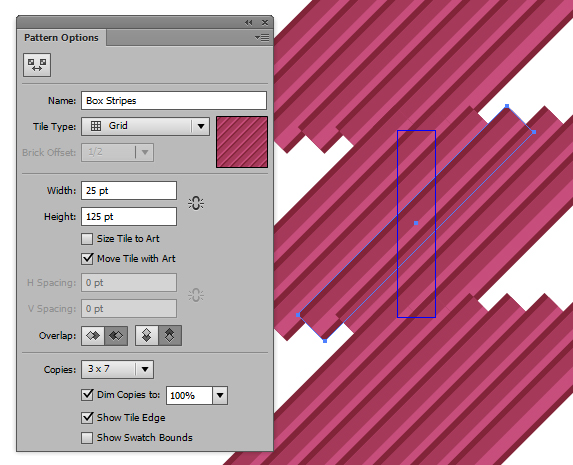This screenshot has width=573, height=465.
Task: Uncheck Move Tile with Art
Action: click(x=87, y=259)
